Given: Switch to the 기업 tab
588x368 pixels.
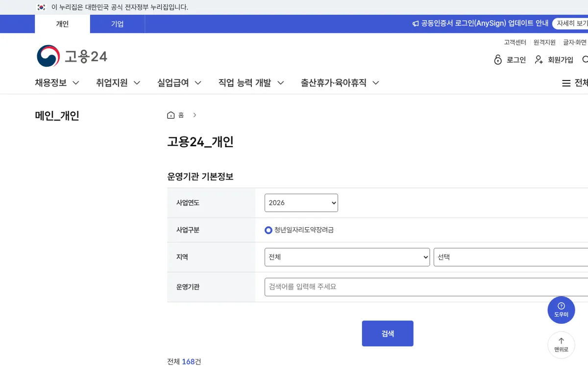Looking at the screenshot, I should pos(117,24).
